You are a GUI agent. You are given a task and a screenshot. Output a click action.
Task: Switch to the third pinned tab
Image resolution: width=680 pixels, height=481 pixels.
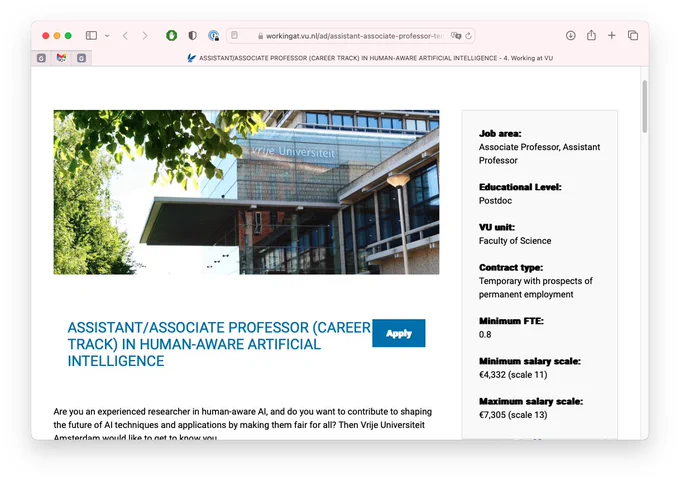[x=81, y=58]
